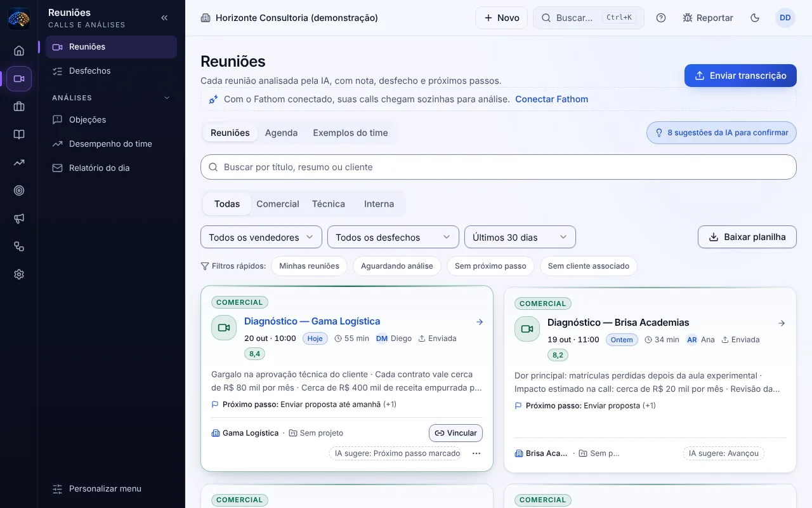
Task: Open the Todos os vendedores dropdown
Action: click(261, 237)
